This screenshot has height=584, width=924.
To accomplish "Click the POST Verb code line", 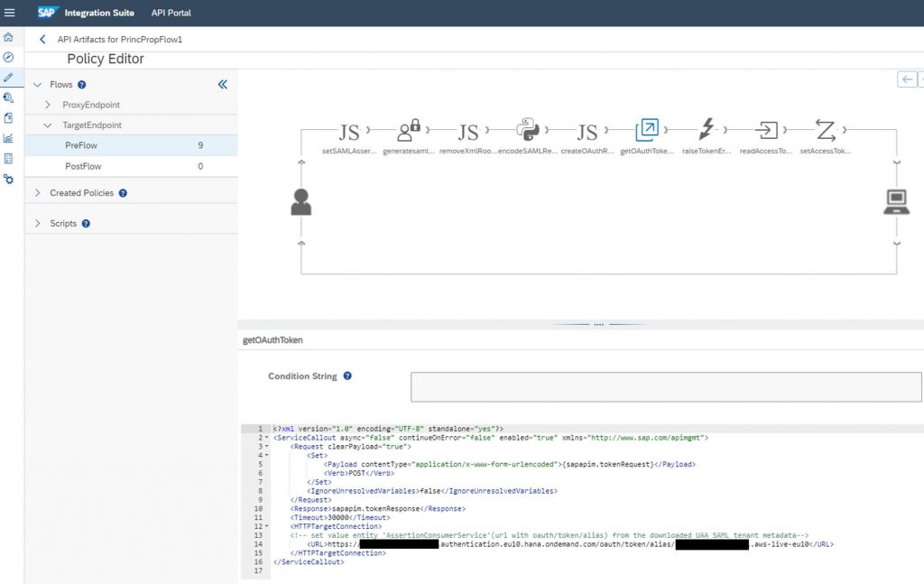I will (x=359, y=473).
